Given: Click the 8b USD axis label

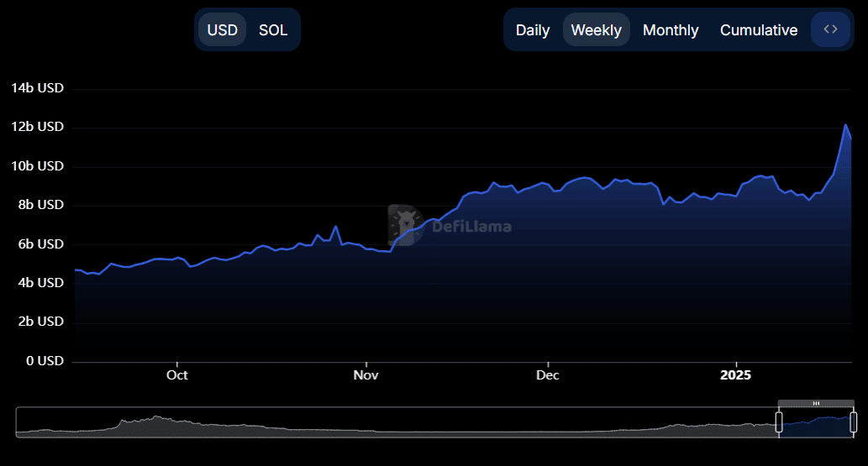Looking at the screenshot, I should coord(40,205).
